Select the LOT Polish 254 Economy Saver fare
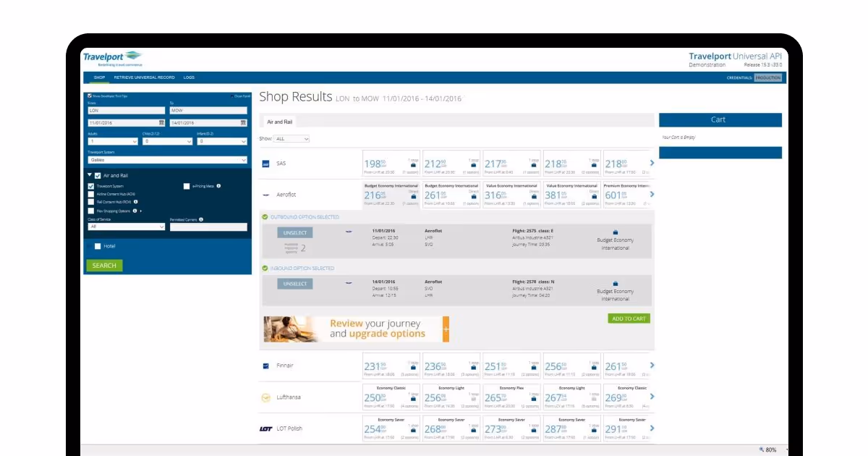 (x=391, y=428)
